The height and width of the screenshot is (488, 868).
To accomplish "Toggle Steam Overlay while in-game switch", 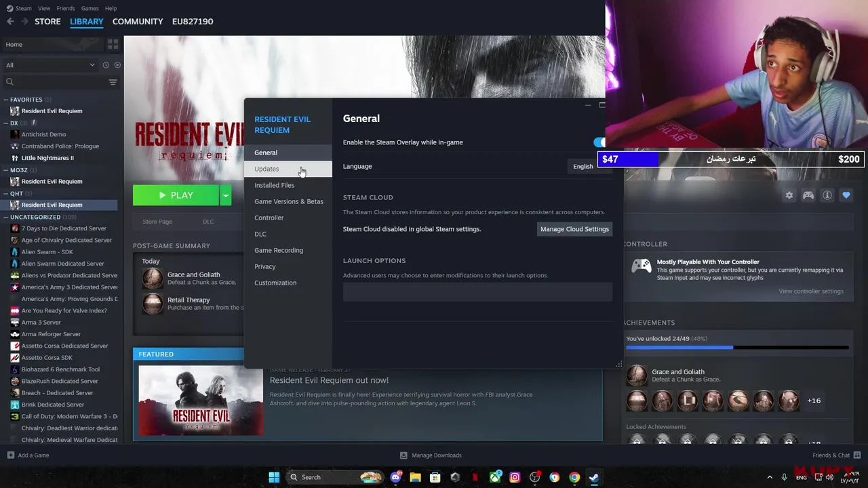I will [x=600, y=142].
